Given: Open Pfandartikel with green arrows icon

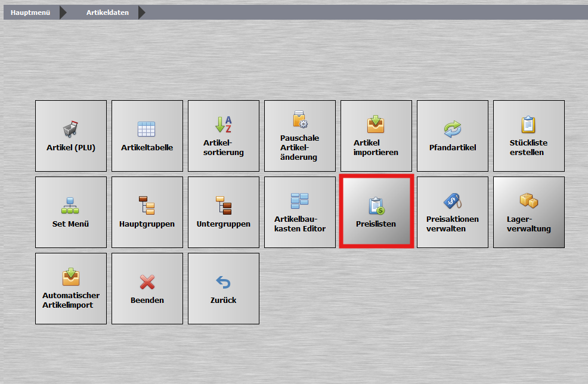Looking at the screenshot, I should click(x=453, y=136).
